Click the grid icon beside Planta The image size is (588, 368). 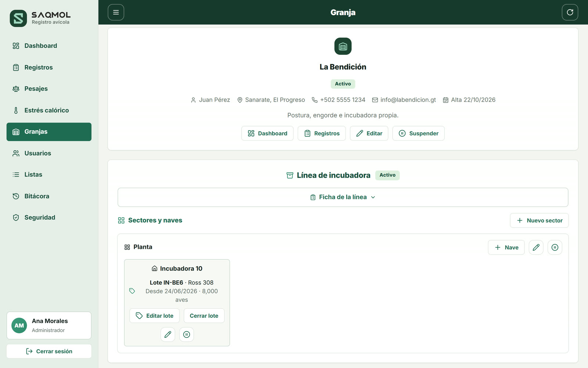tap(127, 247)
